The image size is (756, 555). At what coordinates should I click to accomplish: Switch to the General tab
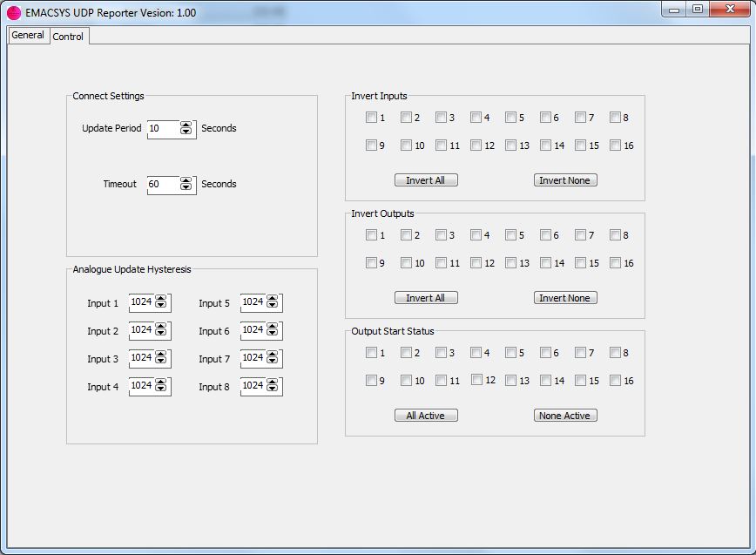(x=28, y=36)
